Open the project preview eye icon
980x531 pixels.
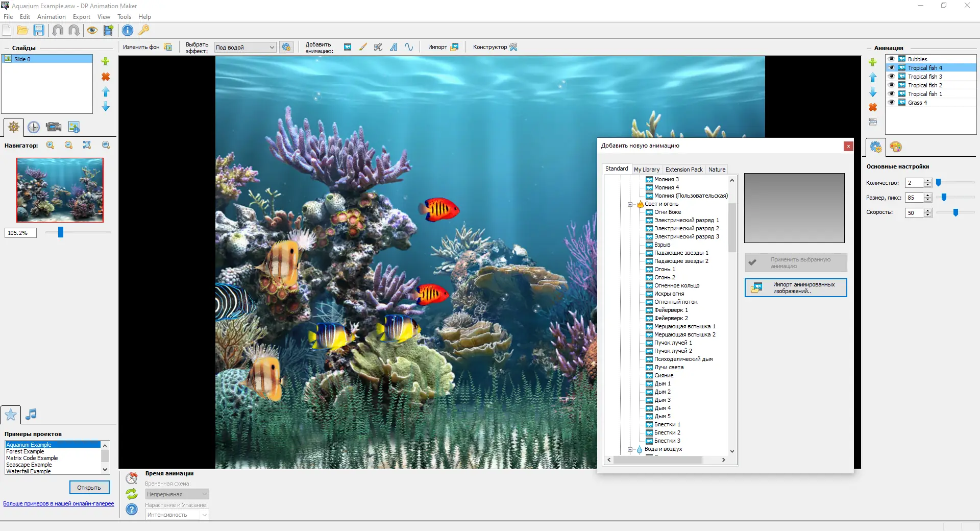pyautogui.click(x=92, y=30)
